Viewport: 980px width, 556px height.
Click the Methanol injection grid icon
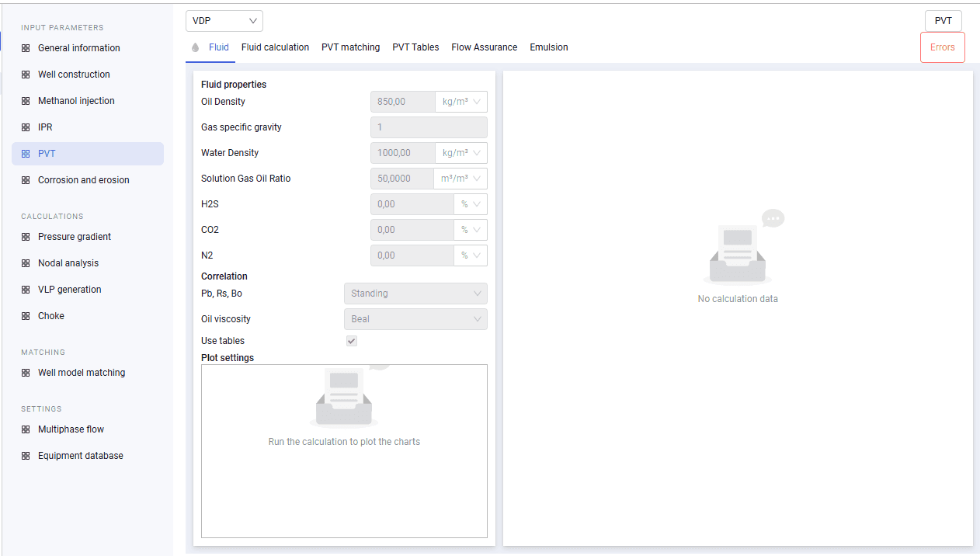coord(26,101)
